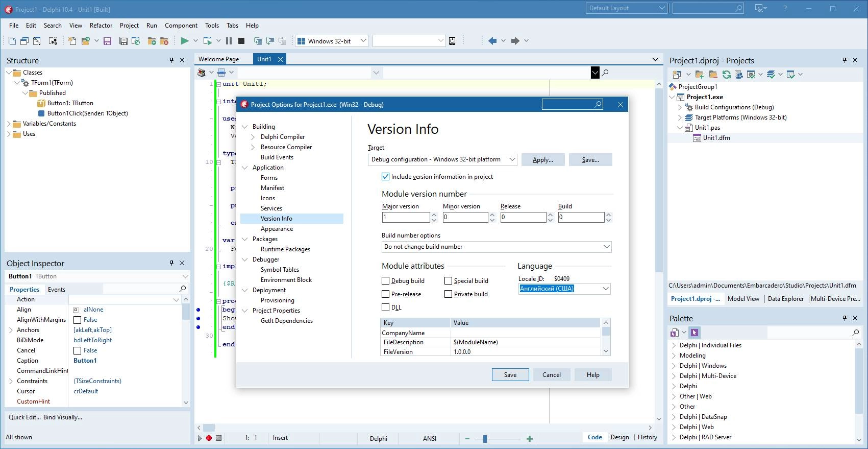Expand the Delphi Compiler node
This screenshot has width=868, height=449.
click(x=253, y=137)
